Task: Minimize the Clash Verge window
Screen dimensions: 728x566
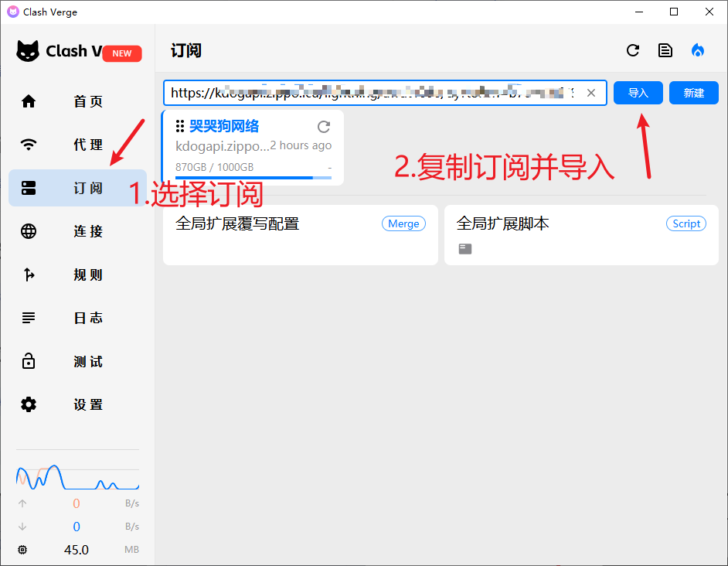Action: [639, 12]
